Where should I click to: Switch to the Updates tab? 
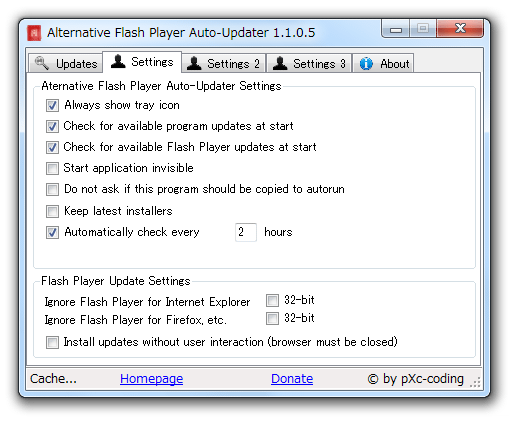pos(66,63)
